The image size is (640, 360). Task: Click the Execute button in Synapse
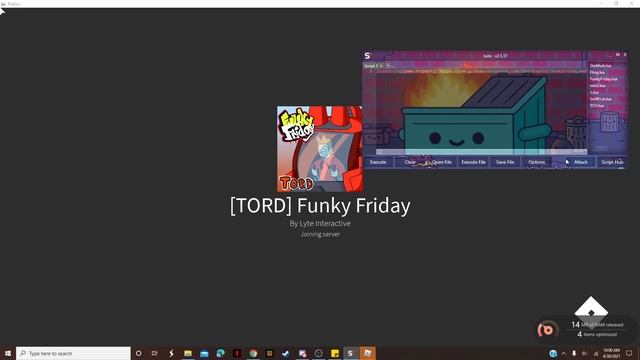click(x=378, y=162)
